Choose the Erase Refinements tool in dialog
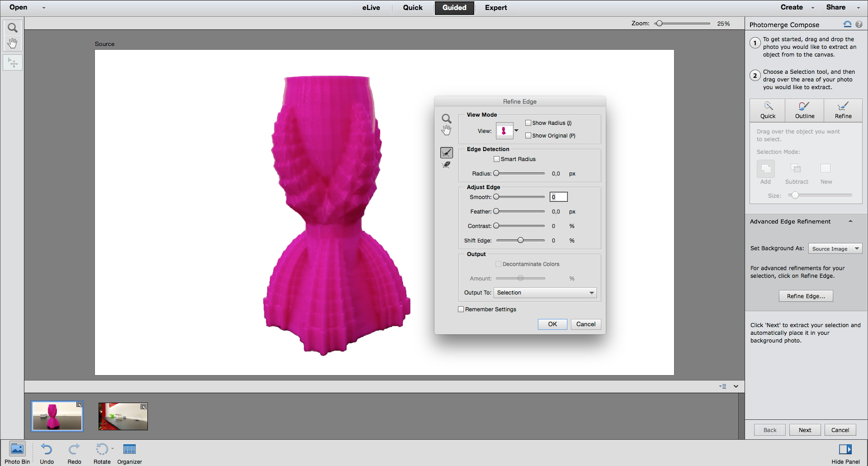Viewport: 868px width, 466px height. point(447,165)
